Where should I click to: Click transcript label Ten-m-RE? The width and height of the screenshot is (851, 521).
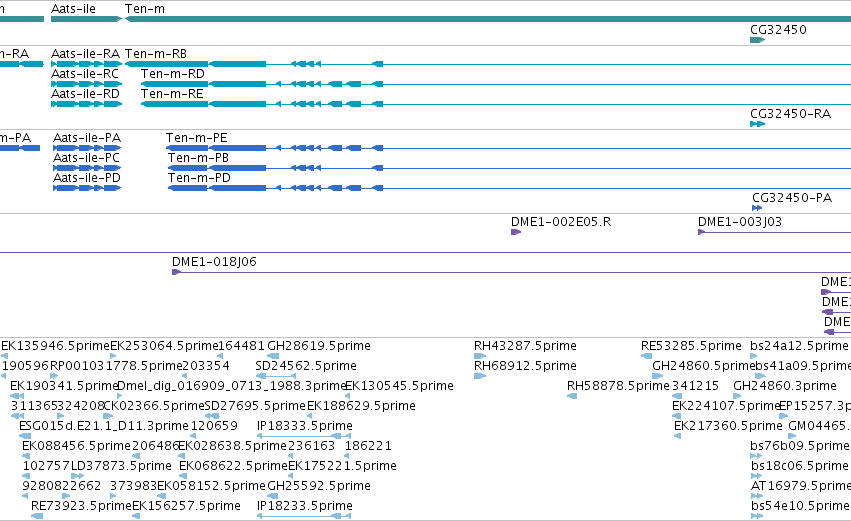point(172,94)
